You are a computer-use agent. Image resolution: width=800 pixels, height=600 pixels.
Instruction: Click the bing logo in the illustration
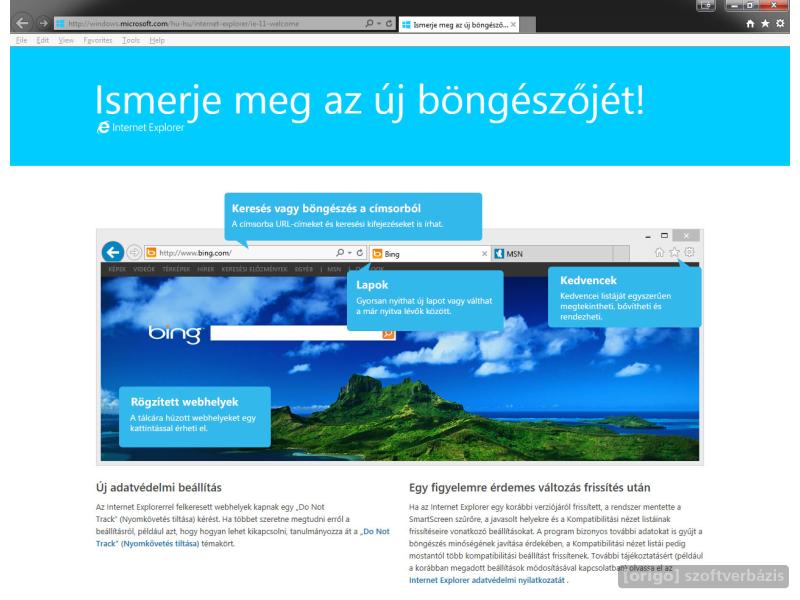(x=175, y=334)
